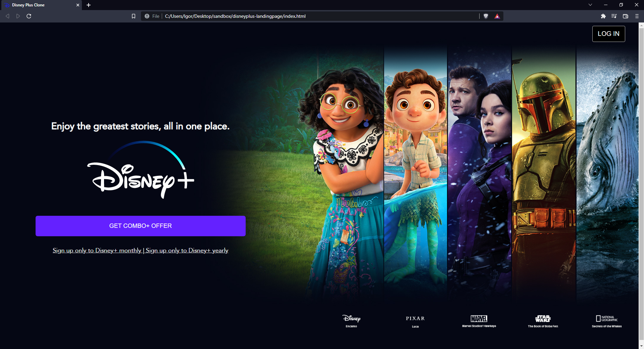644x349 pixels.
Task: Open a new browser tab
Action: 89,5
